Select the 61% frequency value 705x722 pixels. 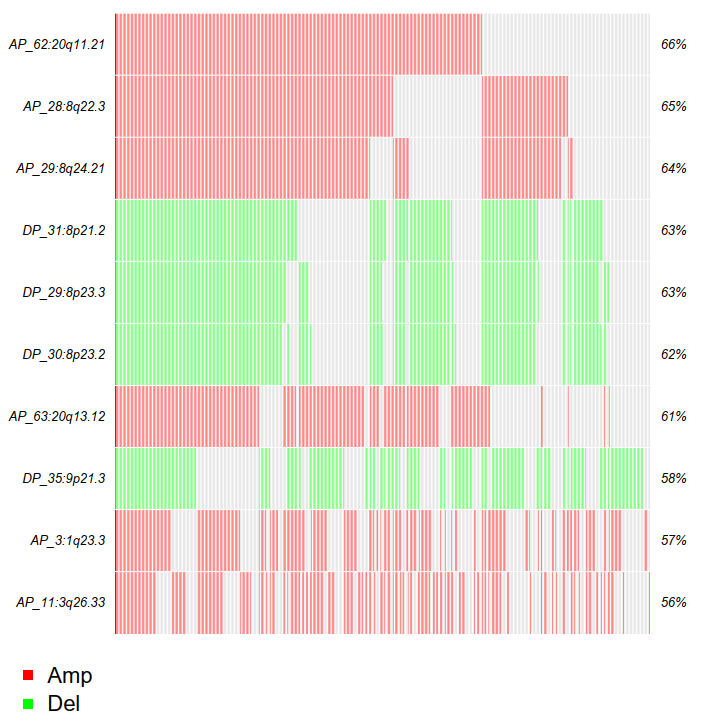click(674, 416)
